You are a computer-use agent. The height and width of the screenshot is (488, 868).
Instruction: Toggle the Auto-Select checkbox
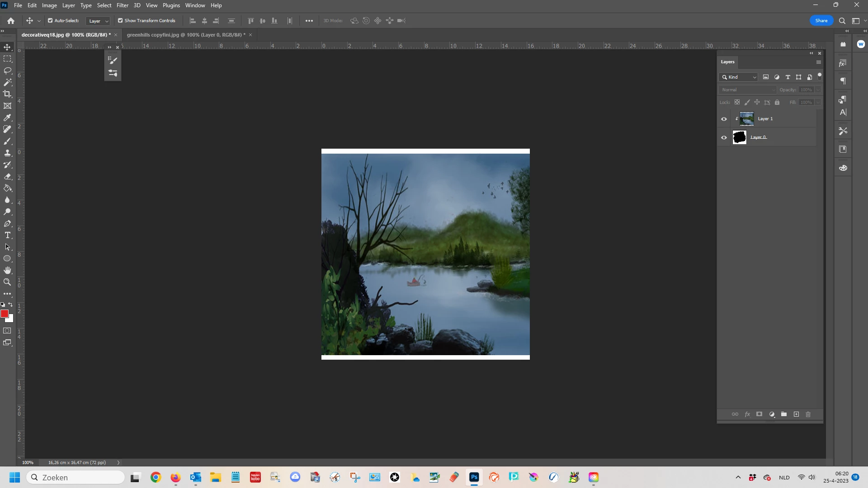pyautogui.click(x=50, y=20)
